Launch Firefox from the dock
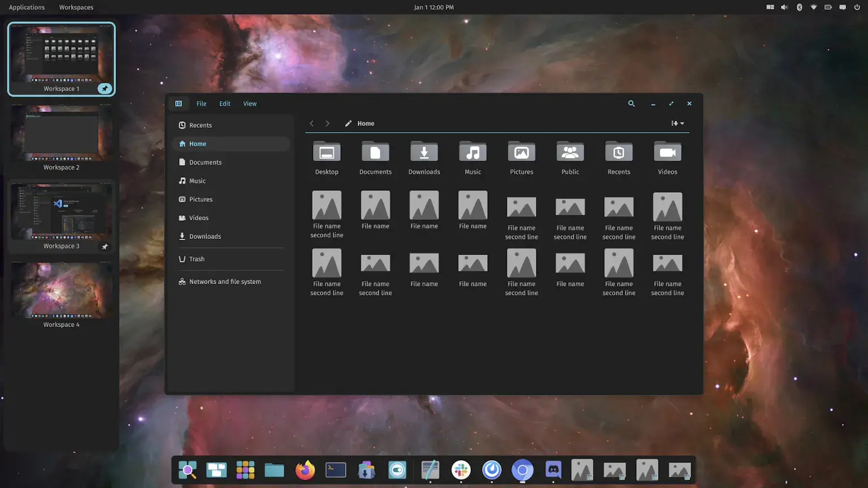 (305, 470)
